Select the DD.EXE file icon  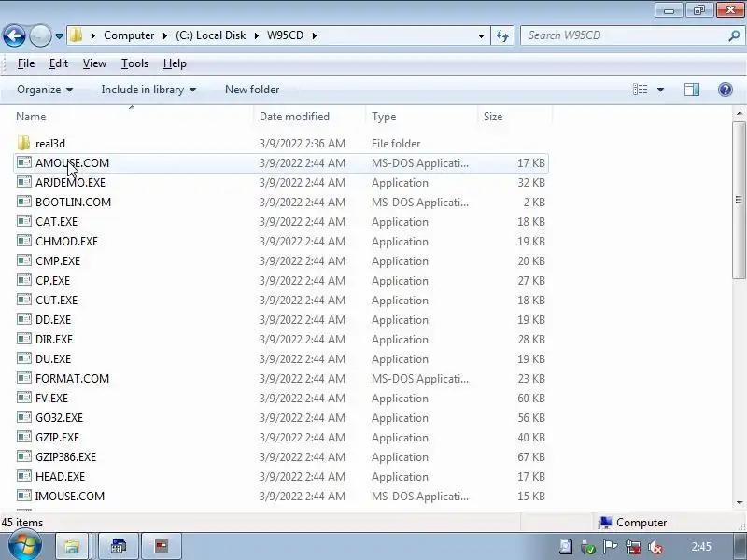point(24,319)
